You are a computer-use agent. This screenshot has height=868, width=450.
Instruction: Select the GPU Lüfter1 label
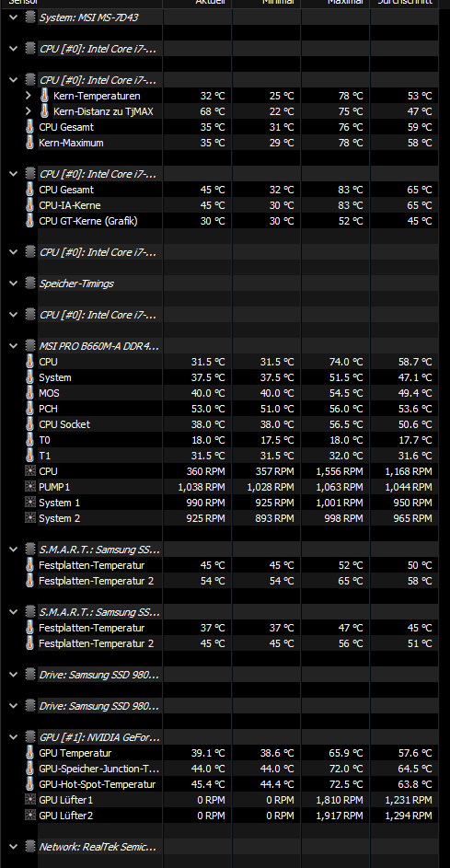66,800
